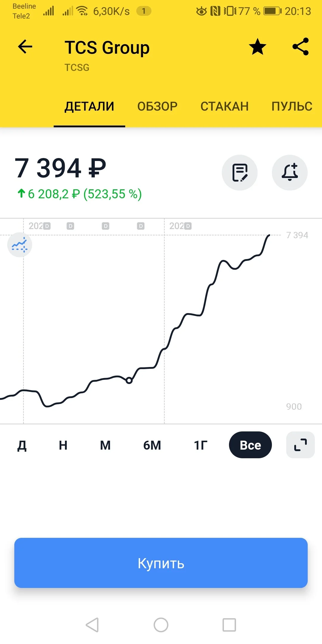
Task: Open the ПУЛЬС tab
Action: 292,106
